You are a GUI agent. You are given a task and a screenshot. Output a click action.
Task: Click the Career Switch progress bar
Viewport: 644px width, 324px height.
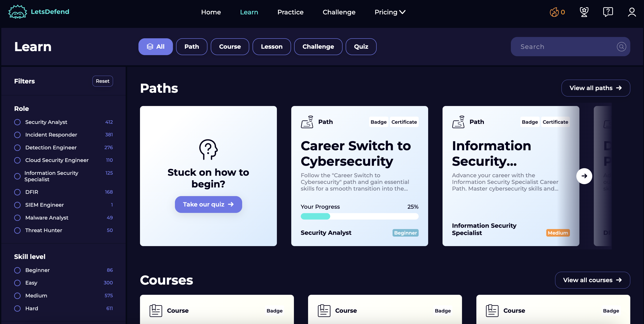(359, 216)
